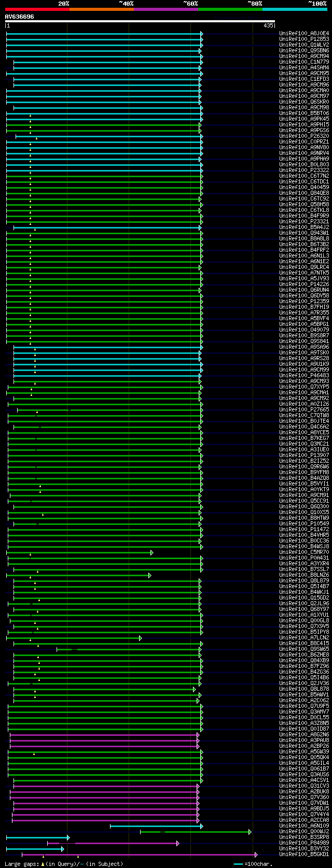
Task: Select the UniRef100_A8G2N6 label
Action: click(x=304, y=734)
